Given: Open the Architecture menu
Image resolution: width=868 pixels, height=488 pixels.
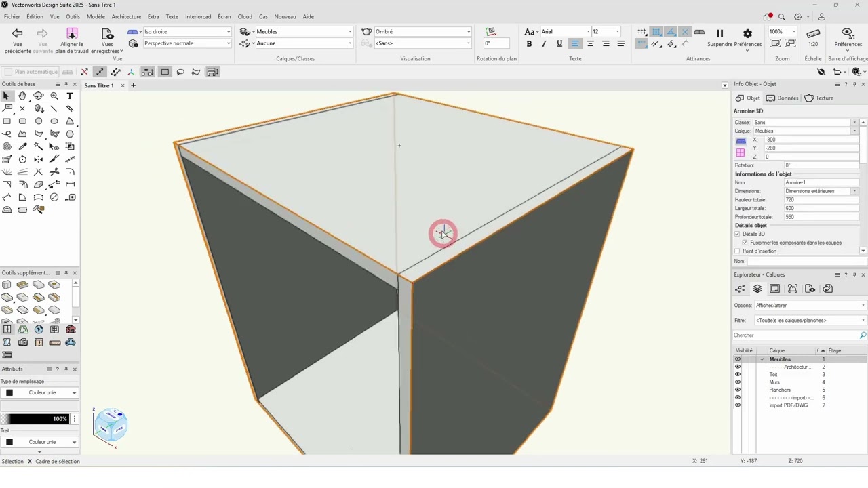Looking at the screenshot, I should click(x=126, y=16).
